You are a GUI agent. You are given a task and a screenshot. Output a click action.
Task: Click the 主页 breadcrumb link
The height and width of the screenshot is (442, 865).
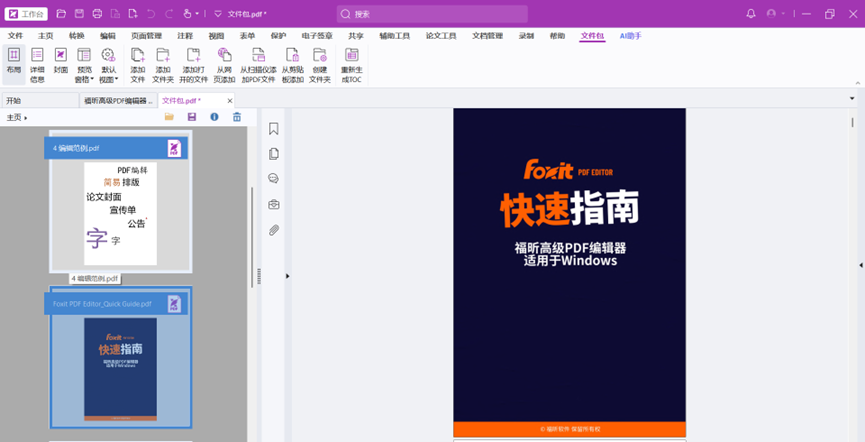(x=15, y=117)
